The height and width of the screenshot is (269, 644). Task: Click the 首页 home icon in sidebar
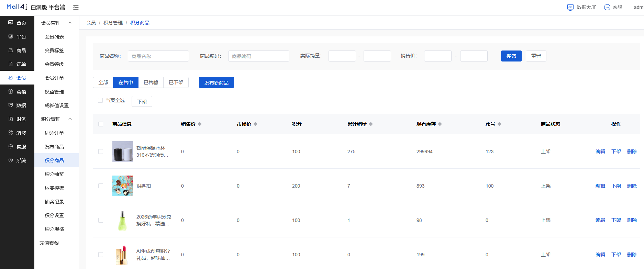11,23
